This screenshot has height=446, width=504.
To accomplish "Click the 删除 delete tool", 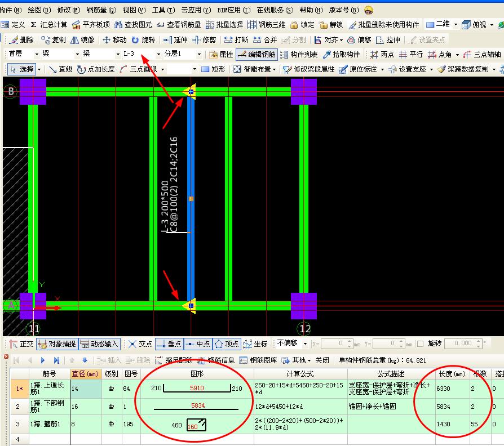I will [21, 40].
